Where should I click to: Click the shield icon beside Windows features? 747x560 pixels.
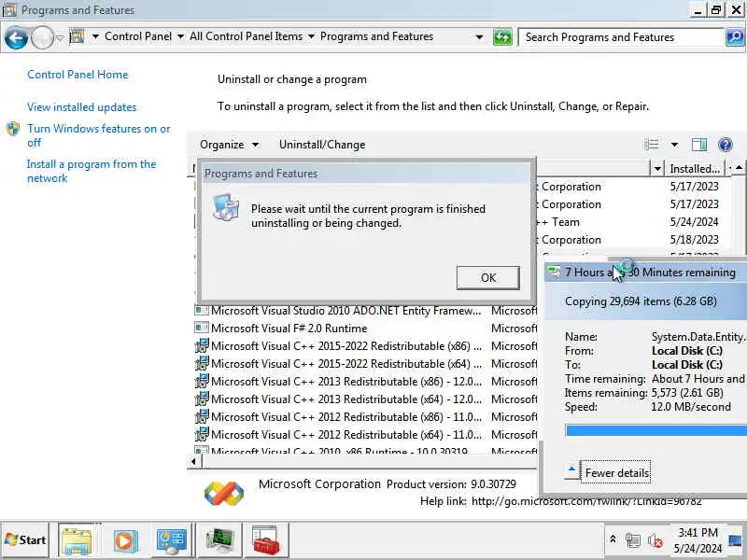(13, 129)
